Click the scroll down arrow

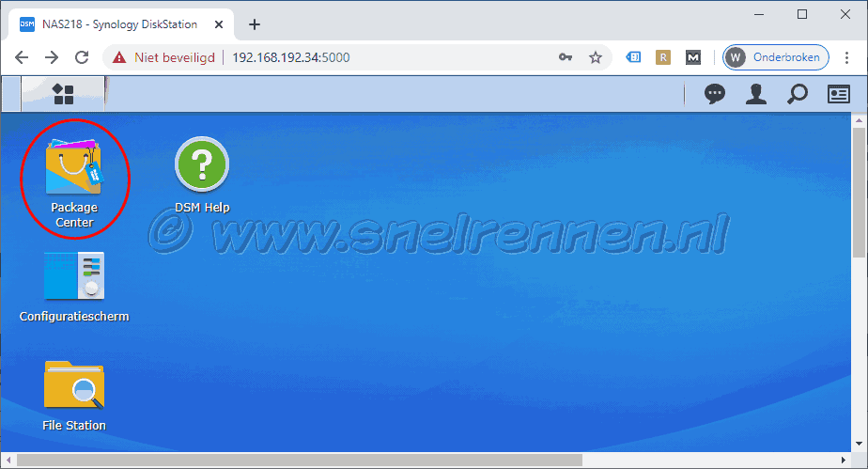click(859, 443)
